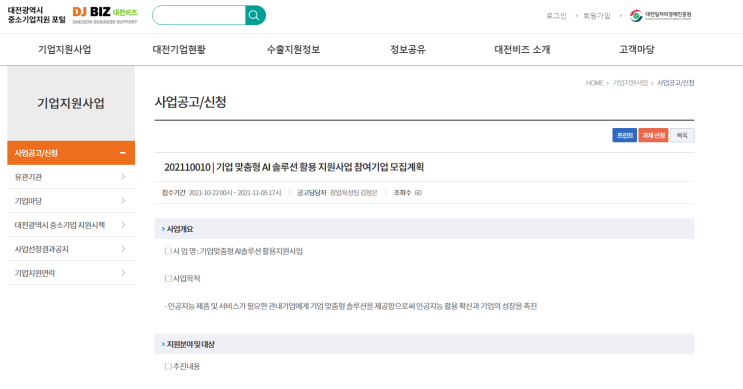
Task: Open 사업선정결과공지 sidebar item
Action: click(x=71, y=249)
